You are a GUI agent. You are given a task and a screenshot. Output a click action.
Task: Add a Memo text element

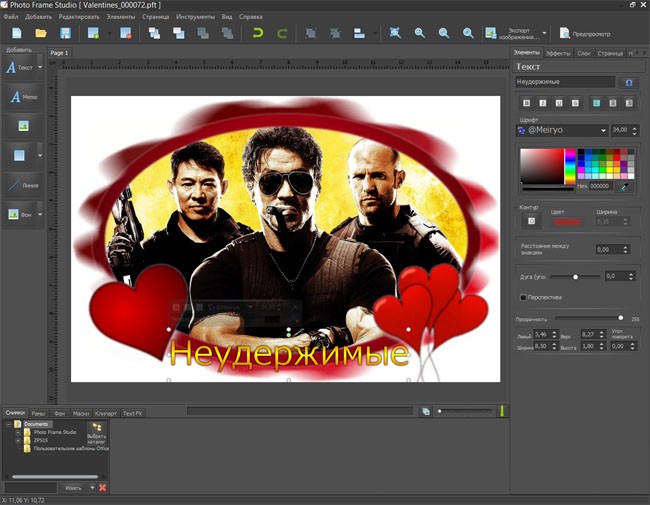click(23, 97)
